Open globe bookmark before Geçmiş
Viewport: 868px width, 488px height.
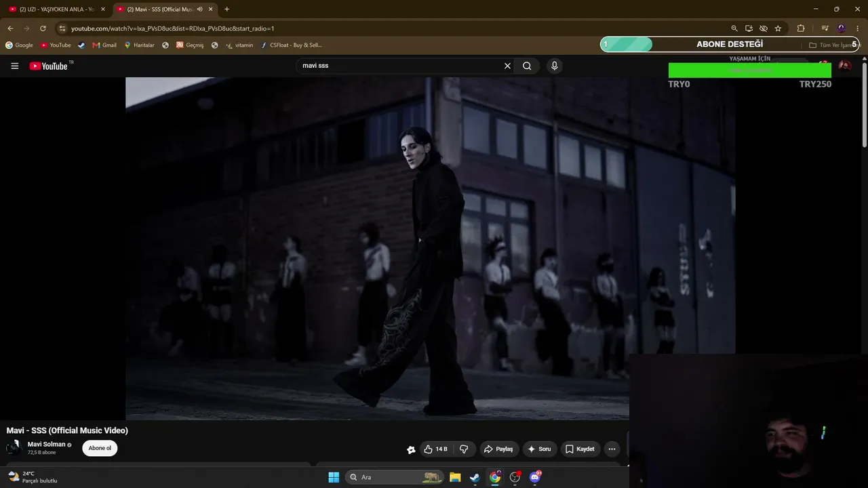point(165,45)
